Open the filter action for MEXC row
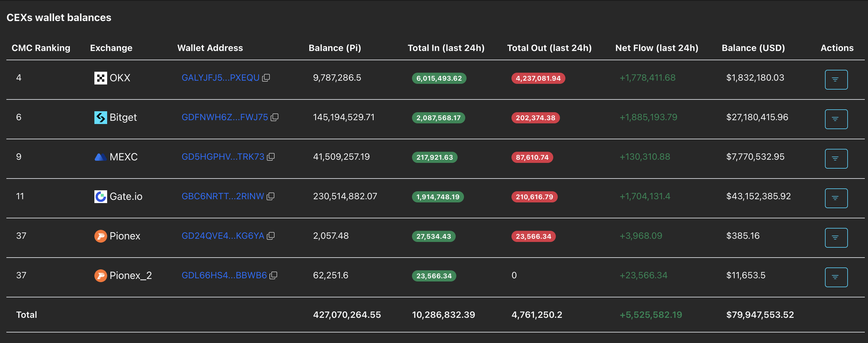 point(836,158)
